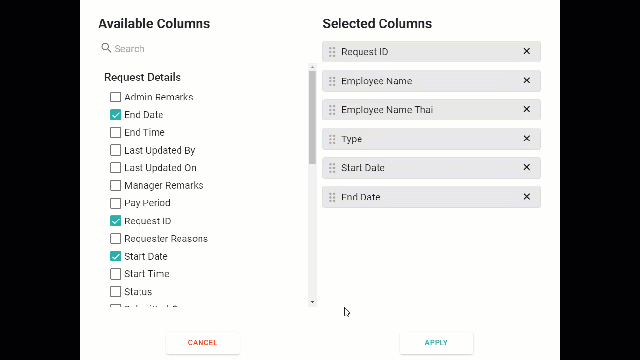Click drag handle beside Type
The height and width of the screenshot is (360, 640).
332,139
